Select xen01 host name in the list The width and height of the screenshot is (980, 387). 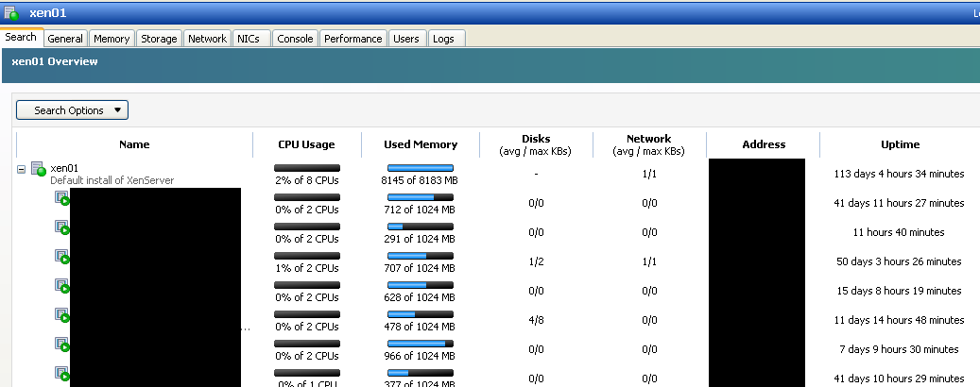coord(64,168)
